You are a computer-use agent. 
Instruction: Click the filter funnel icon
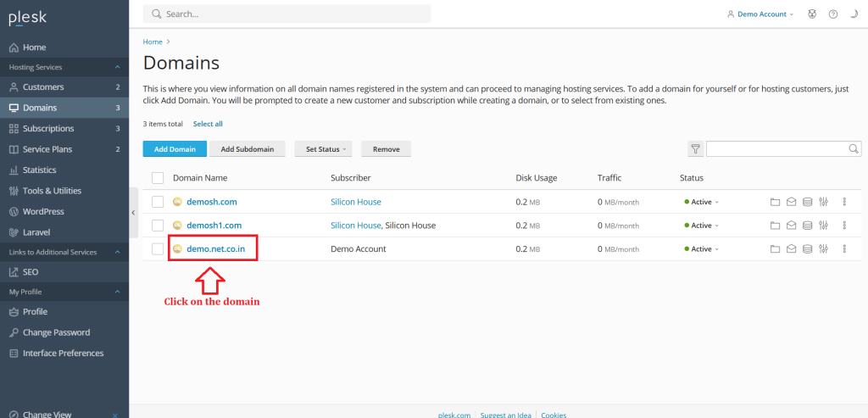(x=695, y=149)
